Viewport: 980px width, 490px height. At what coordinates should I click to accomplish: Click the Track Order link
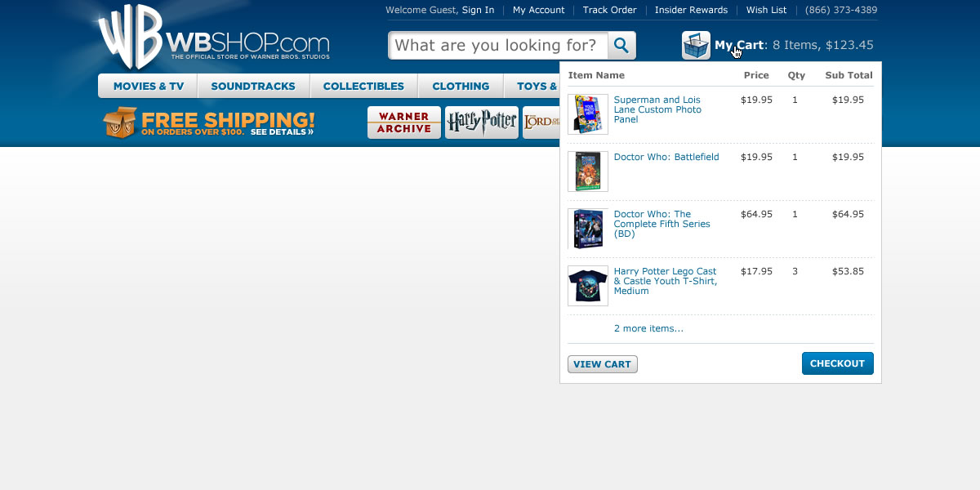click(x=609, y=10)
